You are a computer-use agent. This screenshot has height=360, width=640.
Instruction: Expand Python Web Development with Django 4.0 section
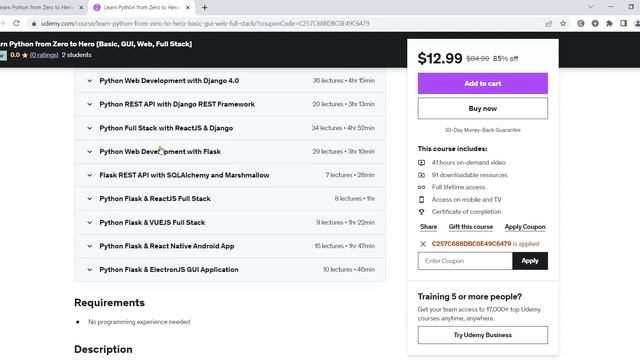(230, 81)
